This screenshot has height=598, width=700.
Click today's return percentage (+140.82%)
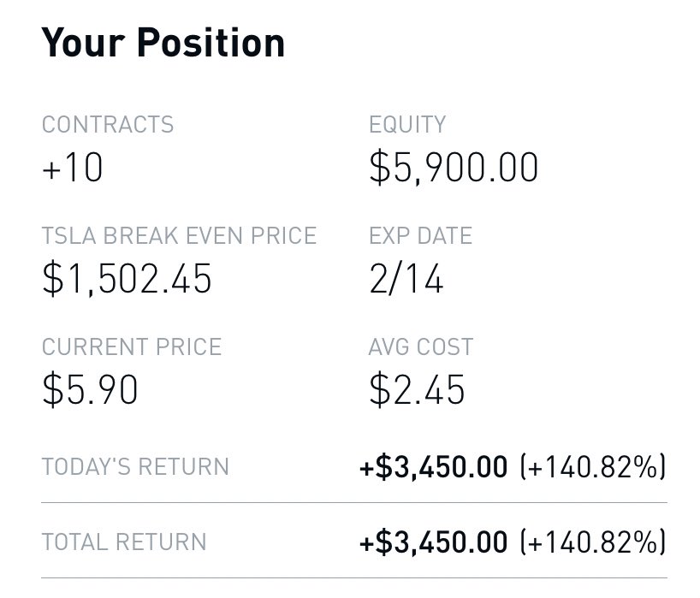point(592,467)
